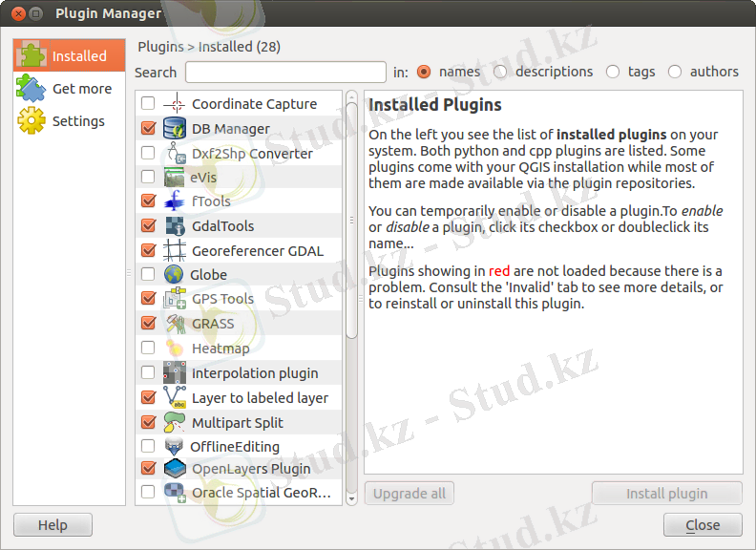Open the Settings tab
Viewport: 756px width, 550px height.
coord(69,120)
